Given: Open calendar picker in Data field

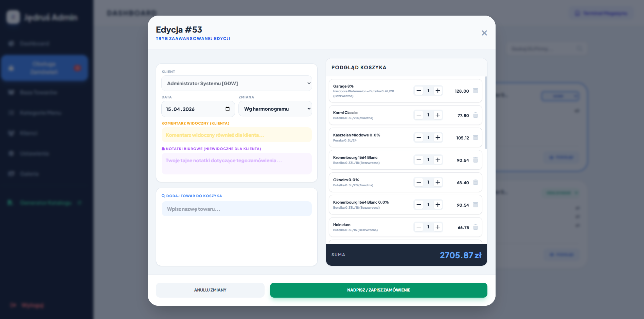Looking at the screenshot, I should tap(228, 109).
